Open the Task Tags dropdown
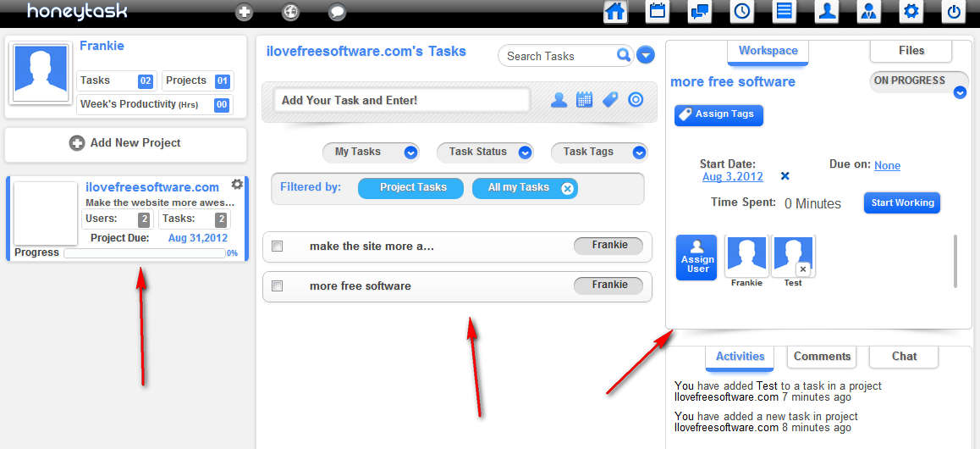The image size is (980, 449). (599, 152)
